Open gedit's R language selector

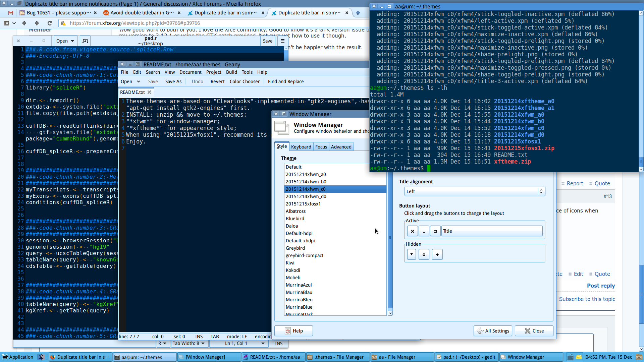click(162, 343)
